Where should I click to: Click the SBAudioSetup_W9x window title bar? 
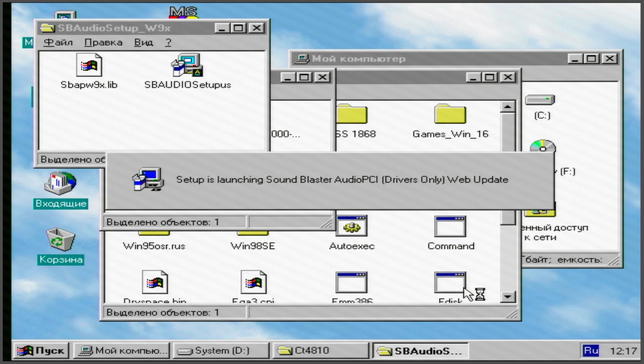tap(152, 28)
